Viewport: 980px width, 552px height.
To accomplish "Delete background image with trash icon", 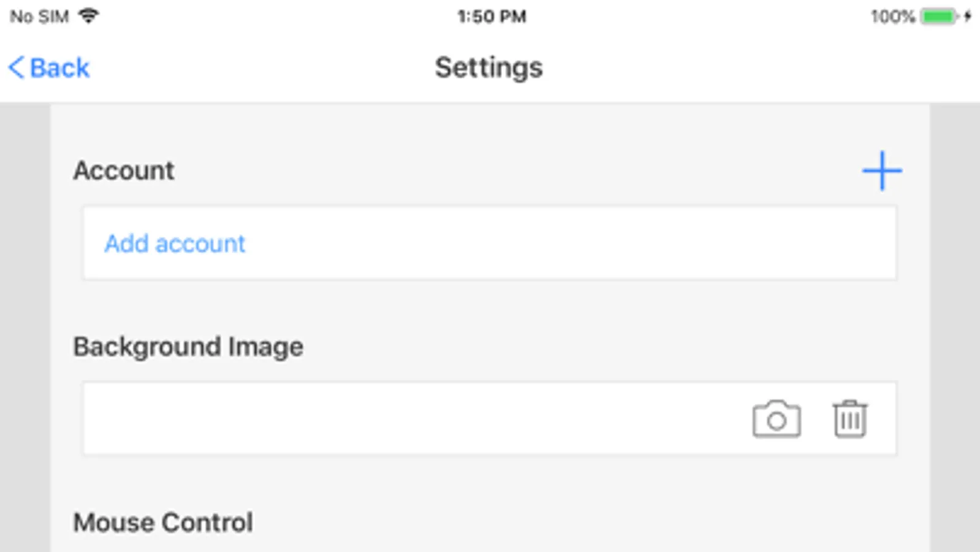I will [849, 420].
